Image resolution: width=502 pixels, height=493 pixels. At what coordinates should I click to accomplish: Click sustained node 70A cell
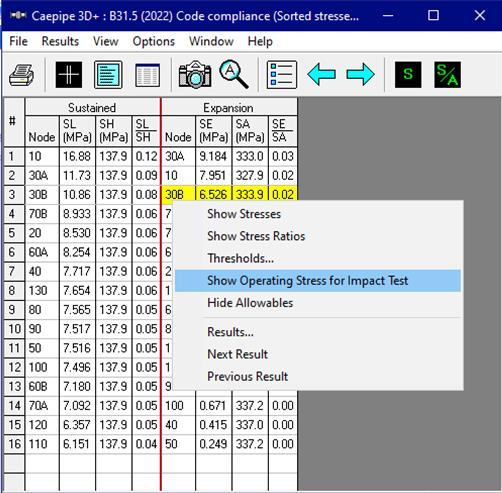pos(42,406)
